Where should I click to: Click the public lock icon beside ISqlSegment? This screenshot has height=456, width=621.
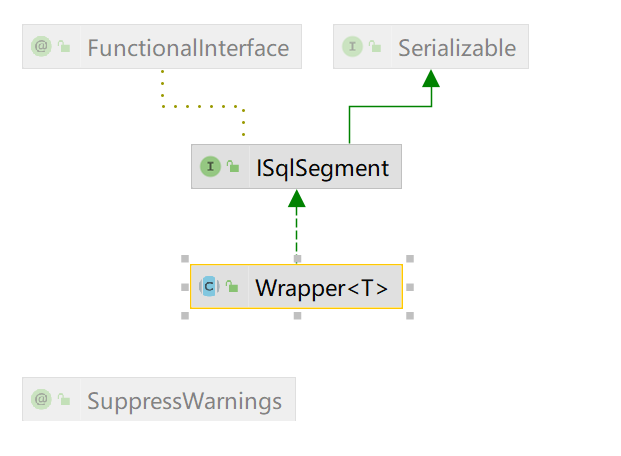point(233,167)
